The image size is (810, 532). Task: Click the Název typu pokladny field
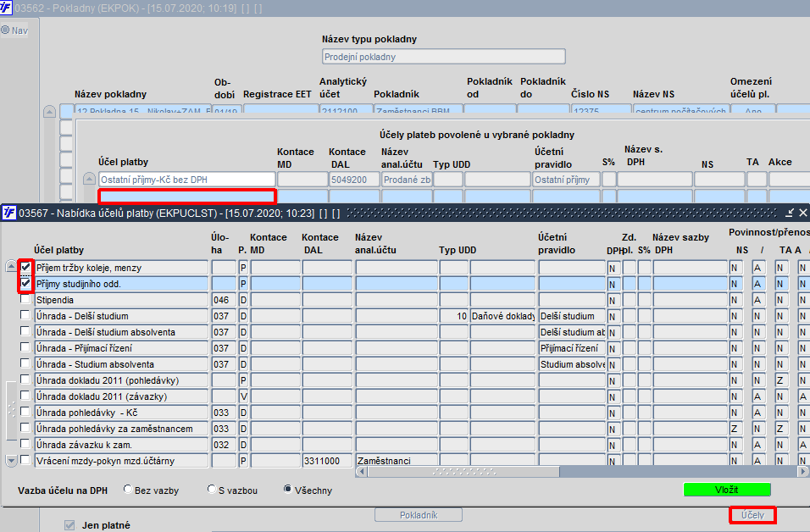pyautogui.click(x=444, y=56)
